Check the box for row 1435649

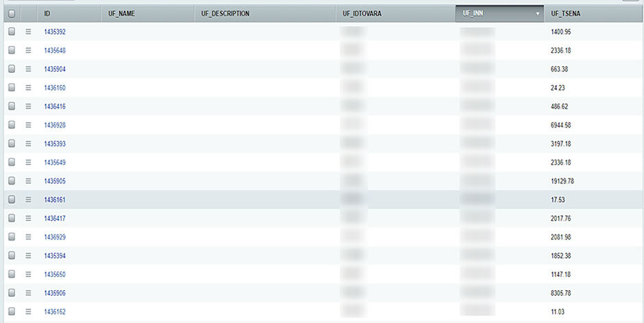(12, 162)
